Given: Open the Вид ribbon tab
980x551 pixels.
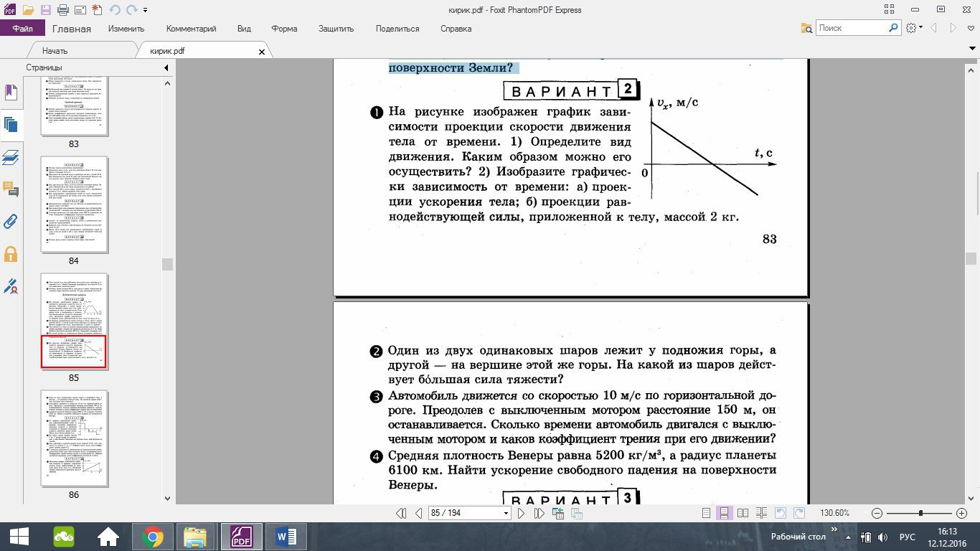Looking at the screenshot, I should tap(245, 29).
